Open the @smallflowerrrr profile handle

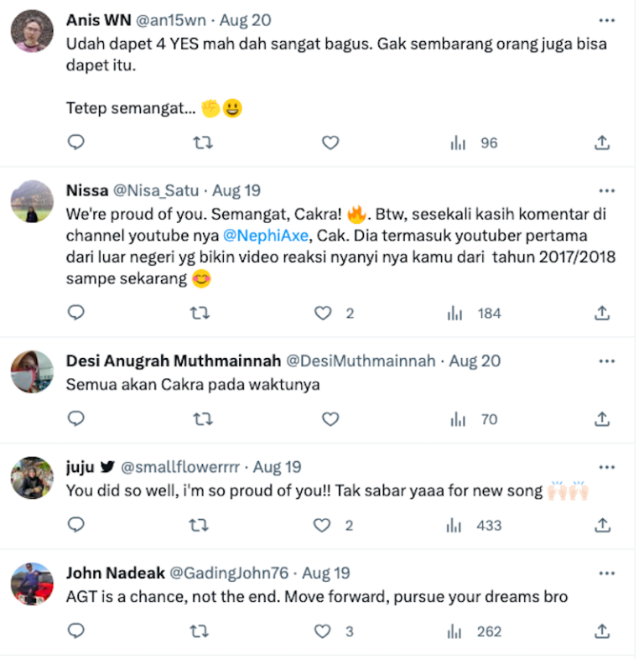(x=180, y=467)
